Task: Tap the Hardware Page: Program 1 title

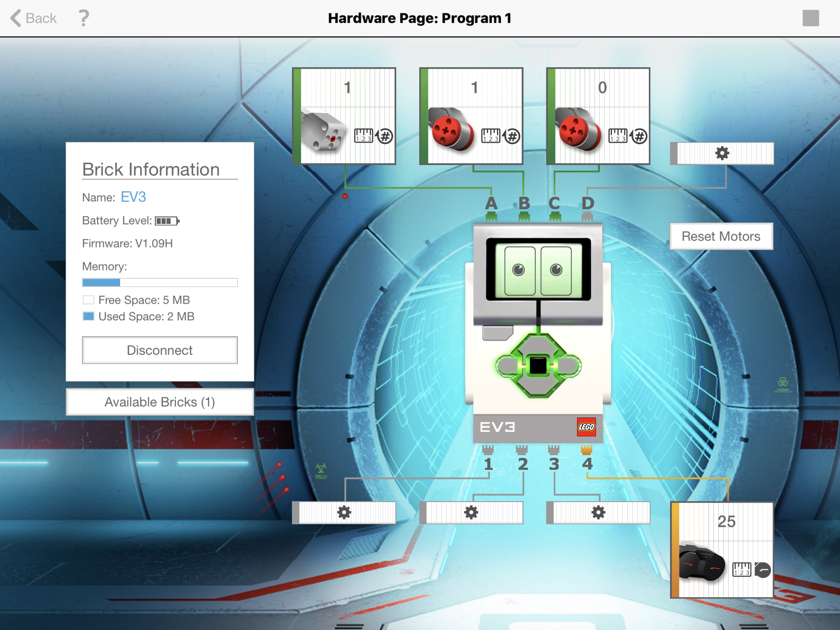Action: 420,18
